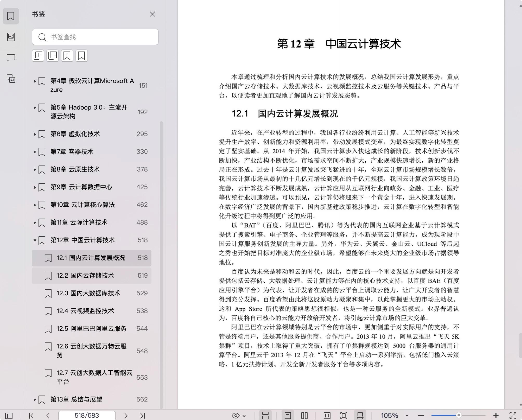
Task: Click bookmark icon beside 第10章 云计算核心算法
Action: click(42, 205)
